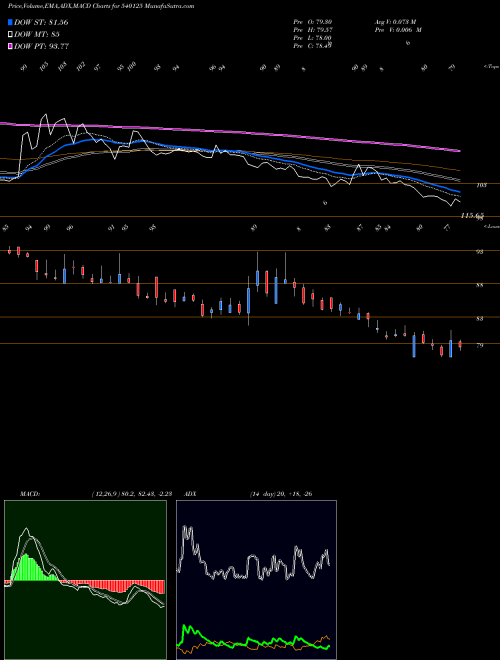Click the 93 price axis label
500x660 pixels.
(479, 252)
